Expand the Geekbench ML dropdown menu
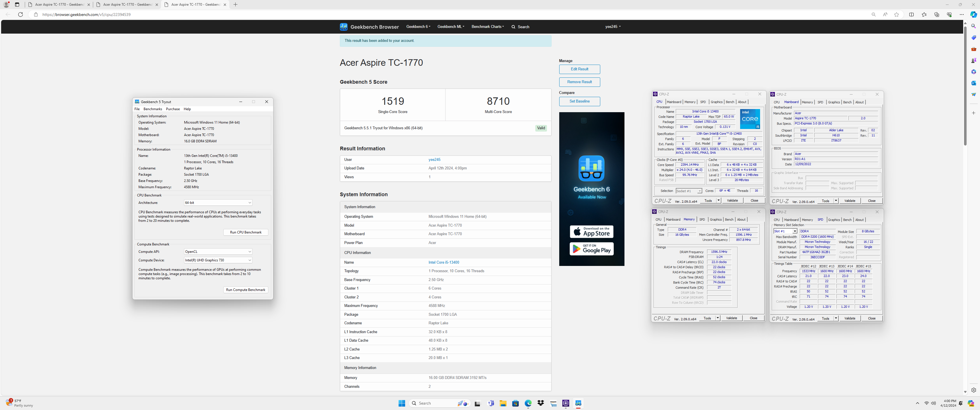Screen dimensions: 980x410 pyautogui.click(x=451, y=27)
